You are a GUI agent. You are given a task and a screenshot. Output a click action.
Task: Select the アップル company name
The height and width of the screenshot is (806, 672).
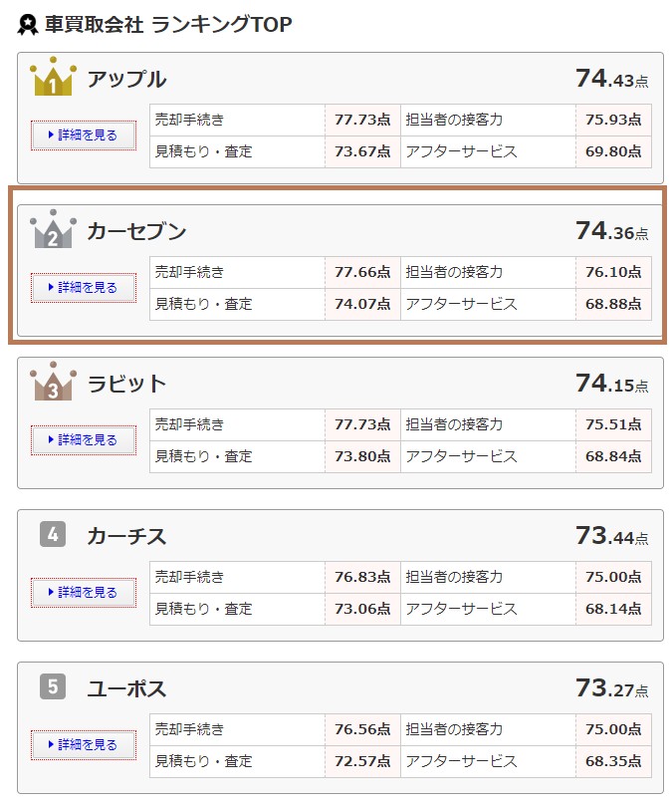click(126, 80)
